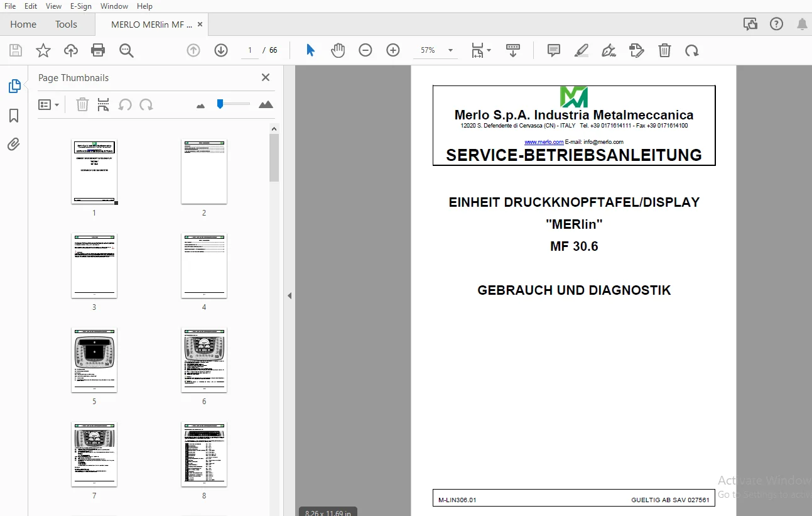812x516 pixels.
Task: View notifications bell icon
Action: [x=802, y=25]
